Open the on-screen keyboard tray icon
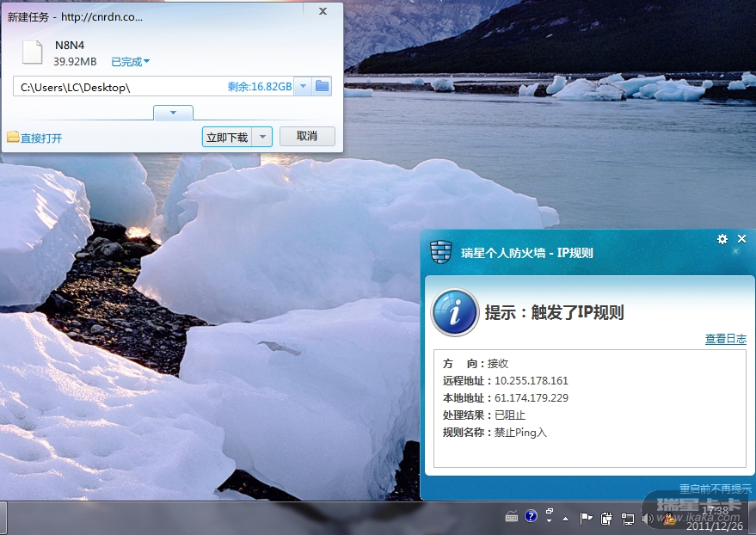756x535 pixels. point(512,518)
